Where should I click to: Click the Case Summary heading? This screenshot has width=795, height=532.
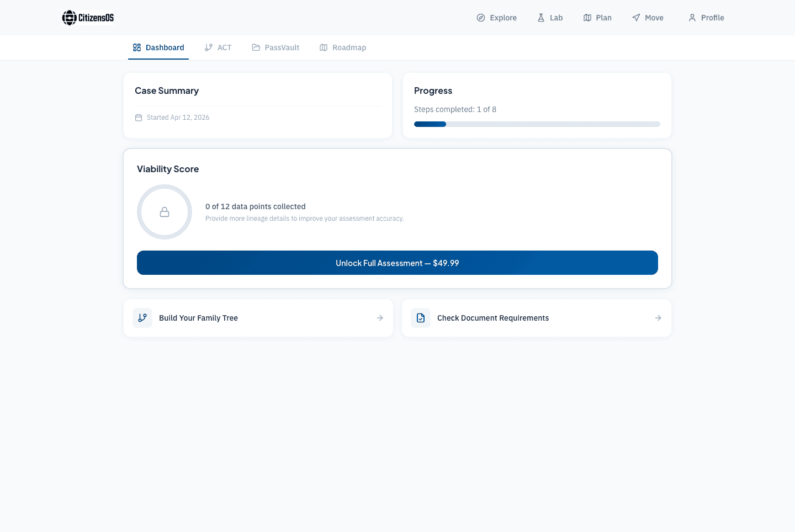[x=167, y=91]
